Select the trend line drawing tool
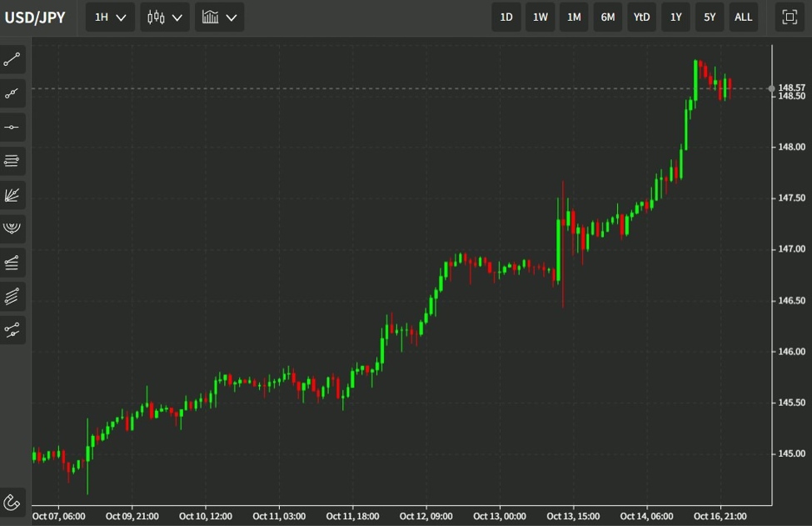 click(x=12, y=60)
